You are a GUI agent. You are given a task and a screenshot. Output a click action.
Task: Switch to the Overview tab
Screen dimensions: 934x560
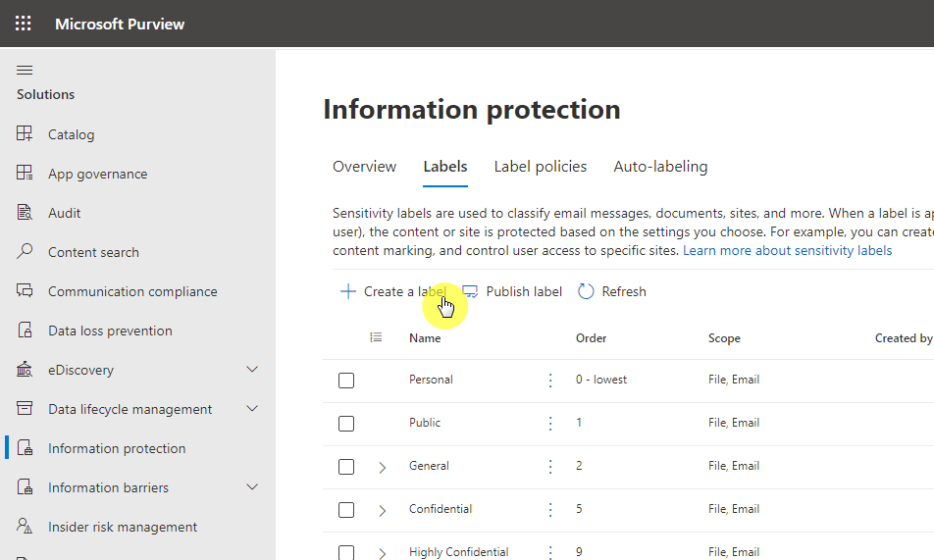click(364, 167)
